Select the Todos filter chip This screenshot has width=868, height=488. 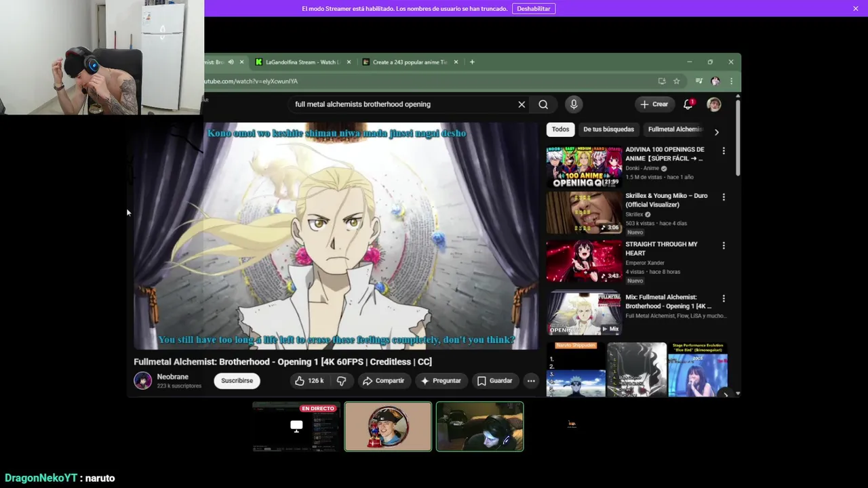tap(560, 129)
